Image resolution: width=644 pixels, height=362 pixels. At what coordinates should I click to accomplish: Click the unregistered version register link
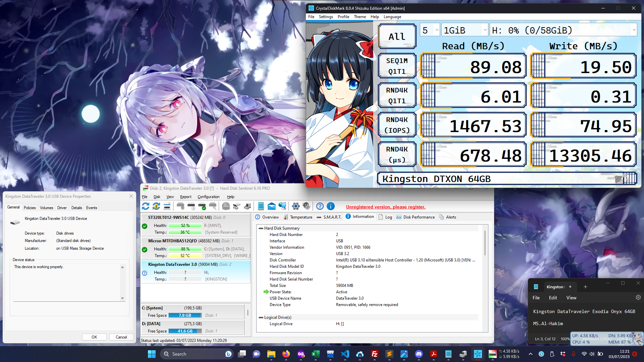click(386, 207)
